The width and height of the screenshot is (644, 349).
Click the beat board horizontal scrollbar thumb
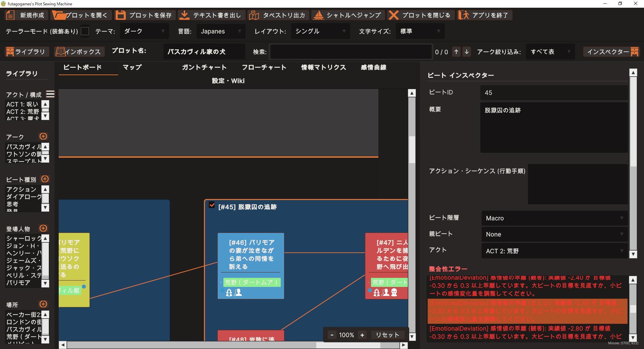[x=348, y=345]
